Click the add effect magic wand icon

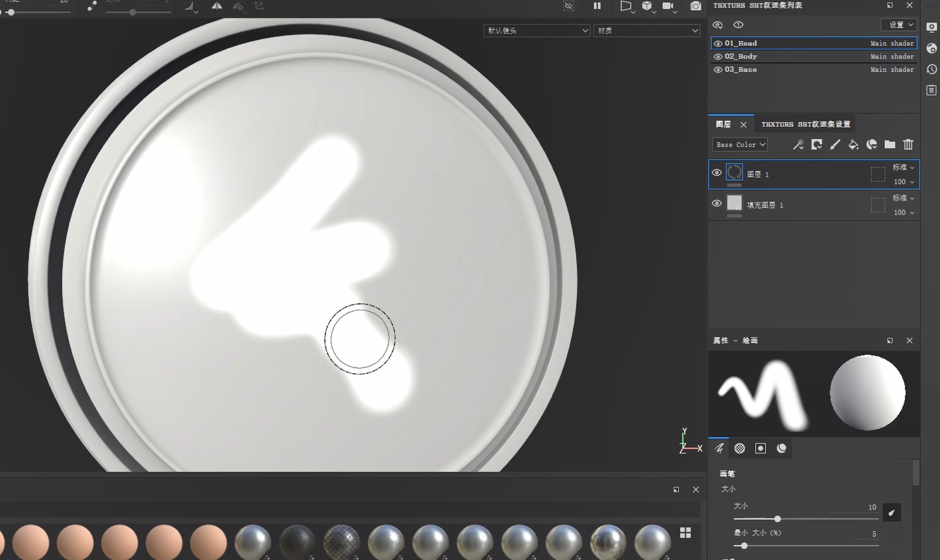pyautogui.click(x=798, y=145)
